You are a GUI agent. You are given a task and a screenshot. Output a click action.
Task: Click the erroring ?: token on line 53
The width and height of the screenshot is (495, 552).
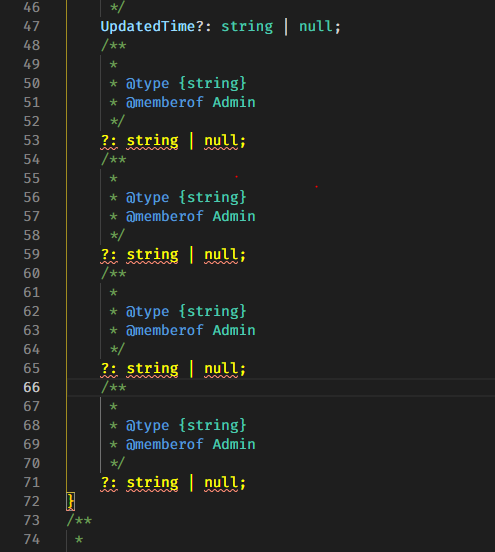point(109,140)
